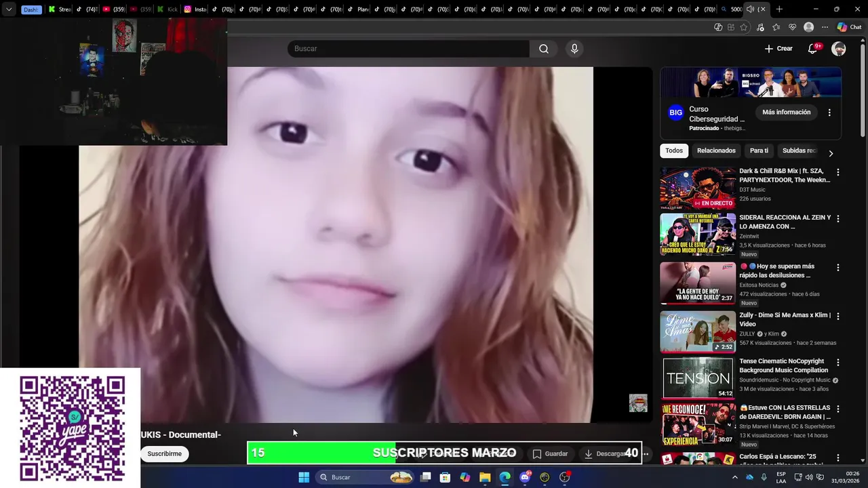This screenshot has height=488, width=868.
Task: Open File Explorer from the taskbar
Action: pos(485,477)
